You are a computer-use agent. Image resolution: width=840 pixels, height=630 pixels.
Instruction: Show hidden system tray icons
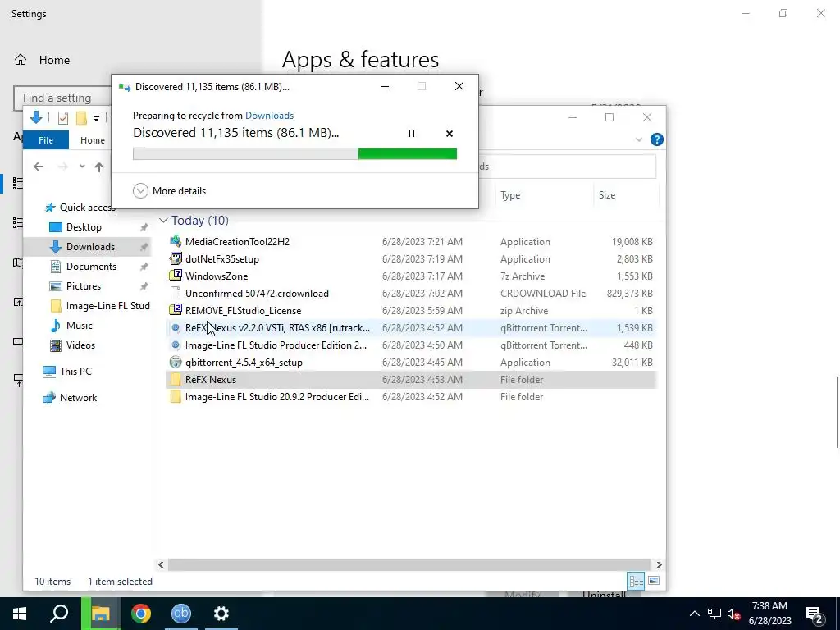[694, 614]
